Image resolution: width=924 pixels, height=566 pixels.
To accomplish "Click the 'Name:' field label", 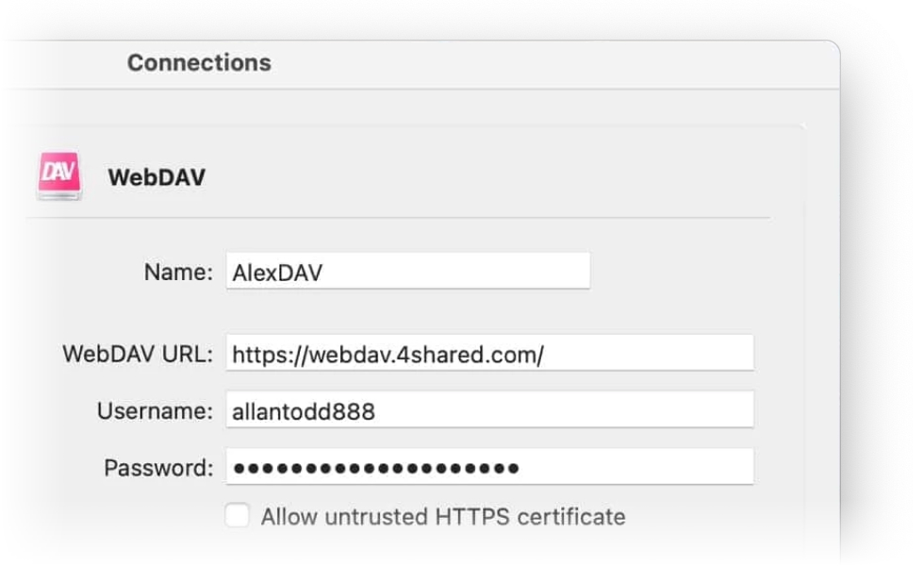I will pyautogui.click(x=178, y=273).
